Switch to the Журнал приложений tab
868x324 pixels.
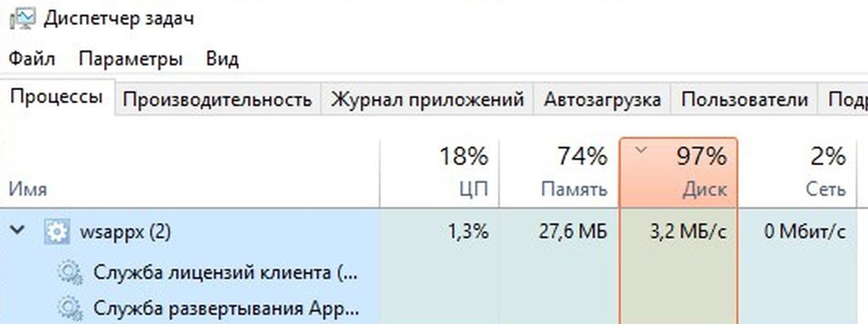427,99
